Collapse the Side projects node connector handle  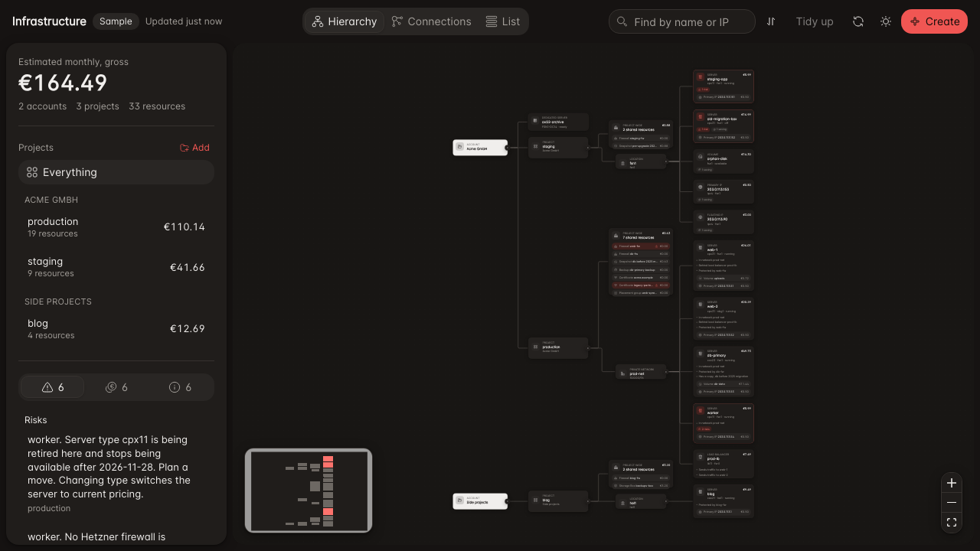coord(508,501)
